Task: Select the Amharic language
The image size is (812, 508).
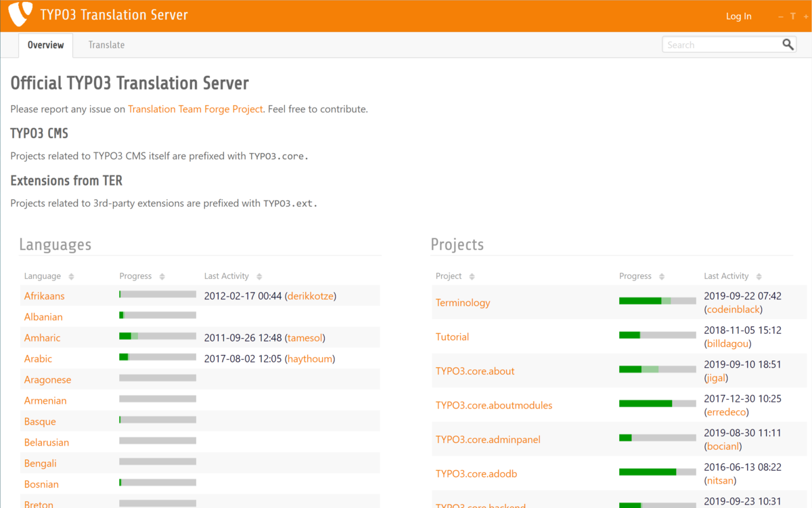Action: pyautogui.click(x=42, y=338)
